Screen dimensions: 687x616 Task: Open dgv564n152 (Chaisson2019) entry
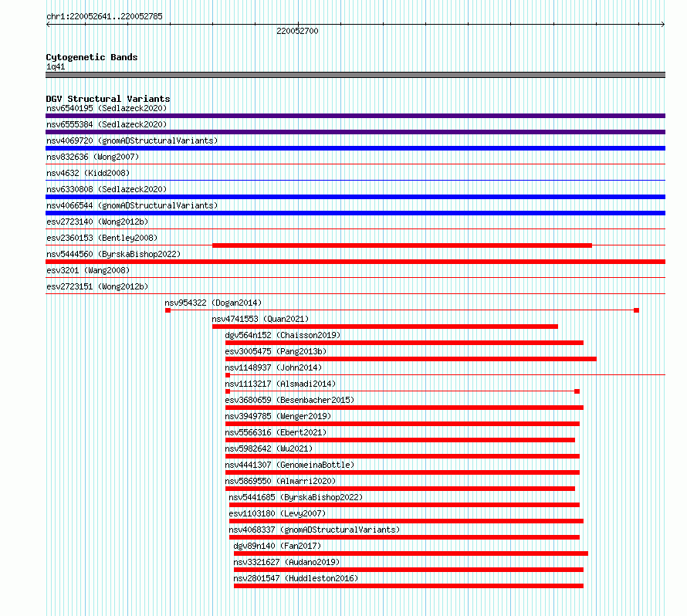pos(283,335)
